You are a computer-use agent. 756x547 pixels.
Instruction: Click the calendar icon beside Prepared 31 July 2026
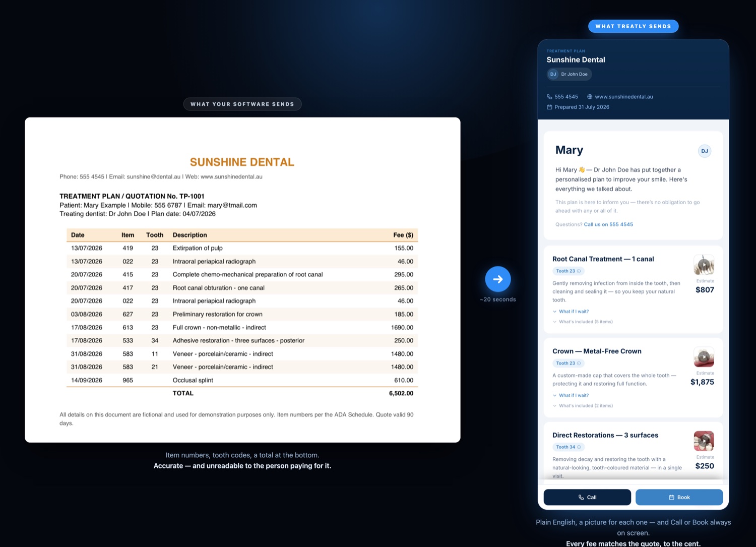point(549,107)
